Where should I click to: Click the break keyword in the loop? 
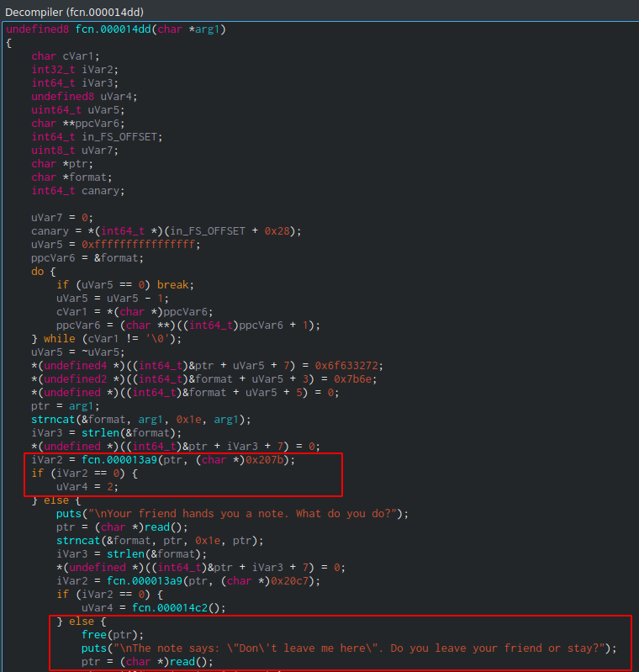(x=176, y=284)
